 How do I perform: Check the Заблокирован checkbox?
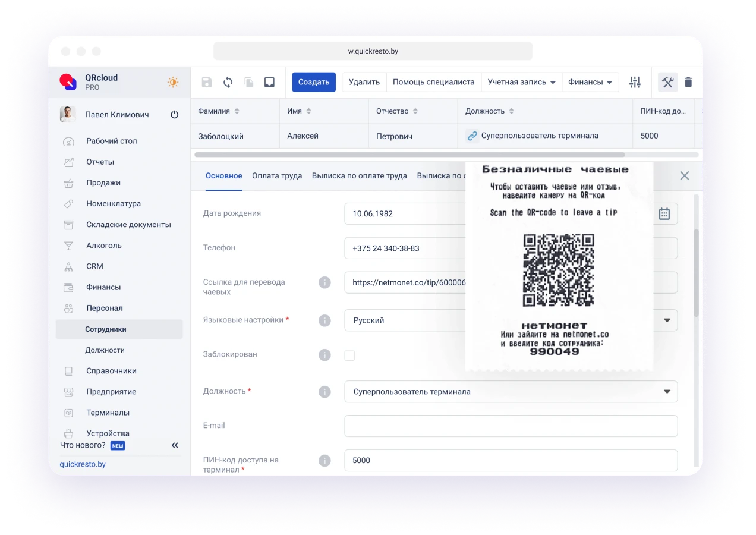tap(349, 355)
